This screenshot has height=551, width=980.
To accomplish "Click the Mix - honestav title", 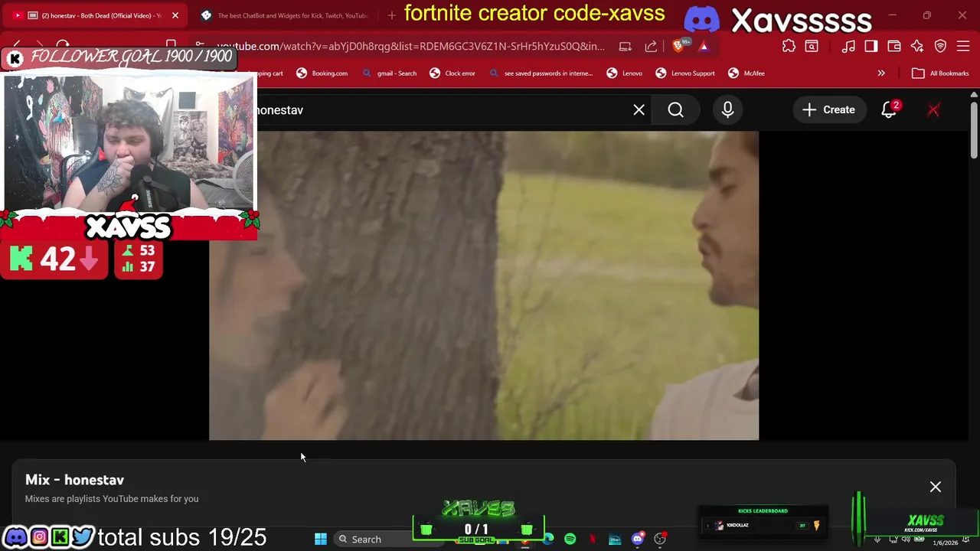I will coord(74,480).
